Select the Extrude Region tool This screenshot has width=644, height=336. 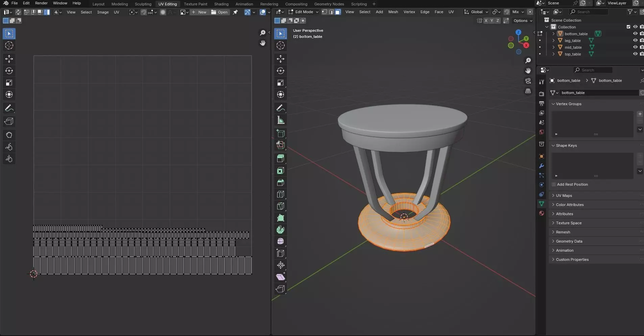pyautogui.click(x=281, y=158)
